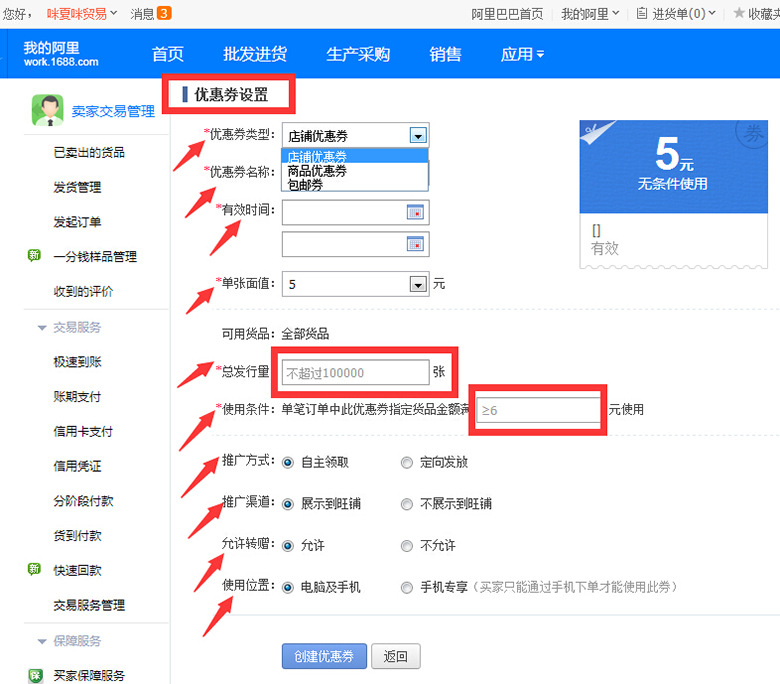Click the green icon beside 买家保障服务
The image size is (780, 684).
click(x=35, y=676)
